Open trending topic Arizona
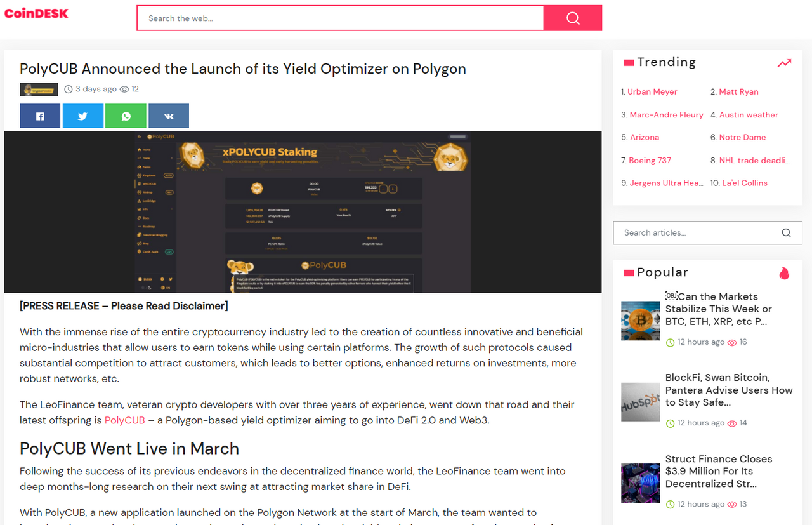Image resolution: width=812 pixels, height=525 pixels. (x=645, y=137)
